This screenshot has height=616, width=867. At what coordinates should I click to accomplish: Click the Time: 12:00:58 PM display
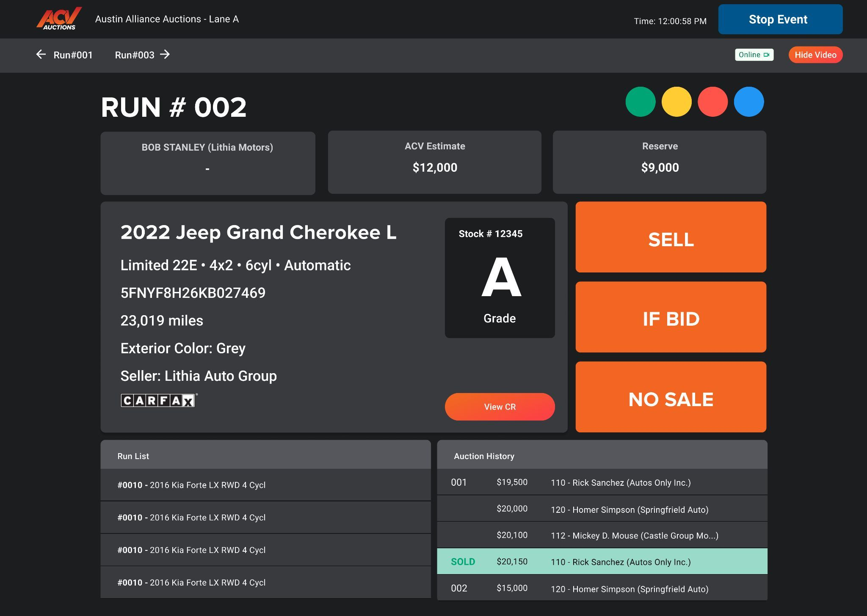coord(670,21)
